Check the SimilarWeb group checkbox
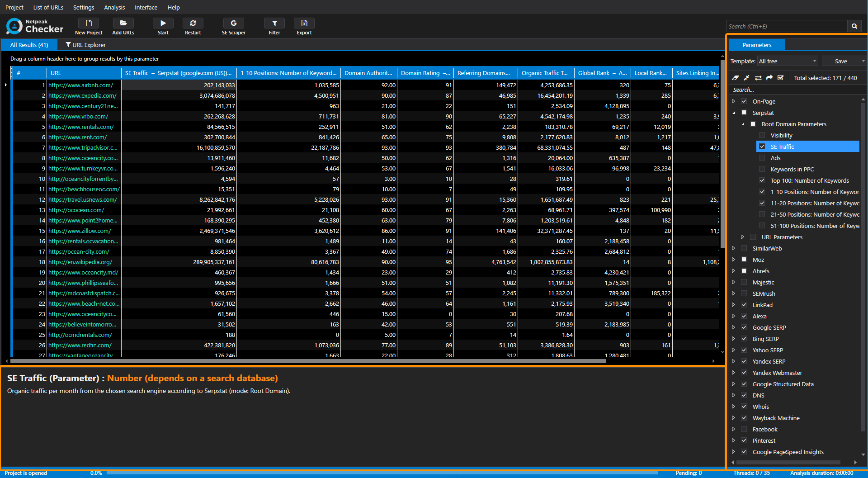 pos(744,248)
